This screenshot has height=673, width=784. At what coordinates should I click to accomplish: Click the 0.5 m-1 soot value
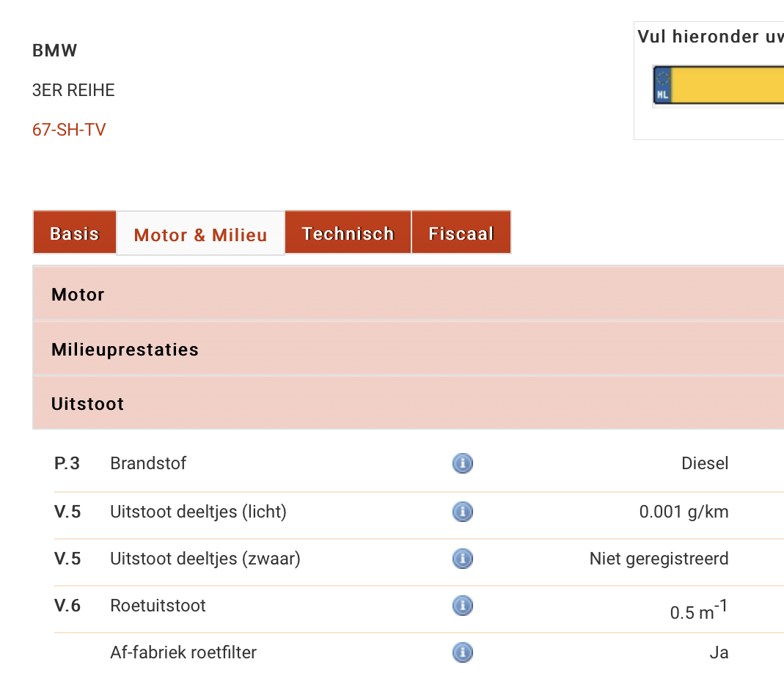click(698, 609)
